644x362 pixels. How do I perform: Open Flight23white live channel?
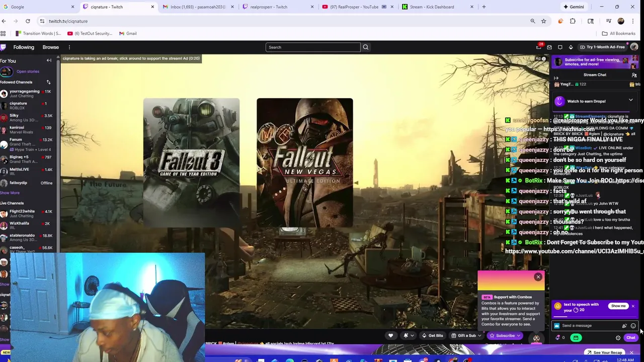pyautogui.click(x=27, y=214)
